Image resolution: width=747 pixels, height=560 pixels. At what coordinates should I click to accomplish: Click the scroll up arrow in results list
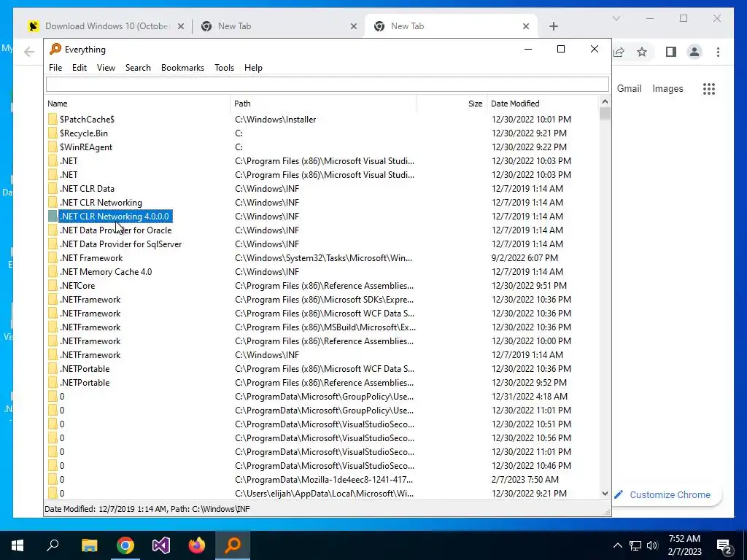(605, 101)
